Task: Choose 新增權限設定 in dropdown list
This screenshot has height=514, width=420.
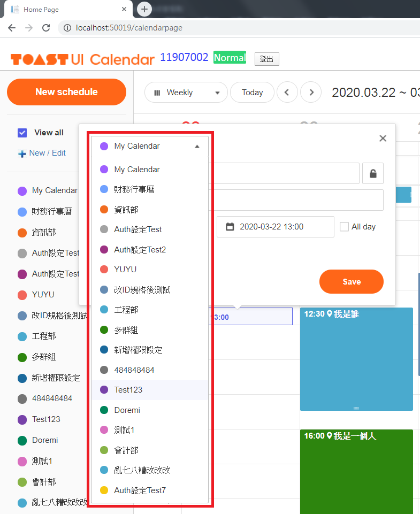Action: point(150,350)
